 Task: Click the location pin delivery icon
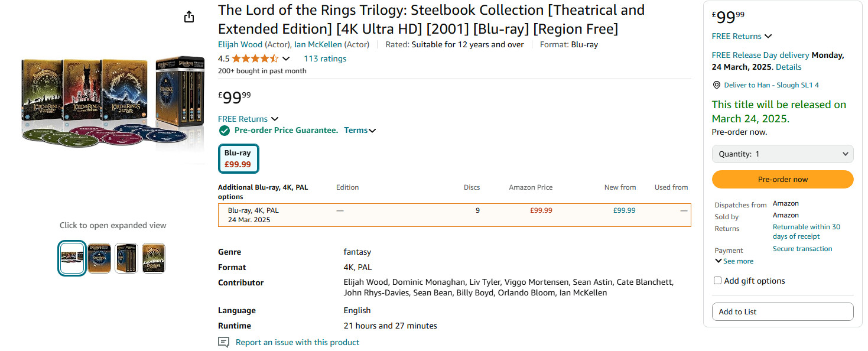[717, 85]
